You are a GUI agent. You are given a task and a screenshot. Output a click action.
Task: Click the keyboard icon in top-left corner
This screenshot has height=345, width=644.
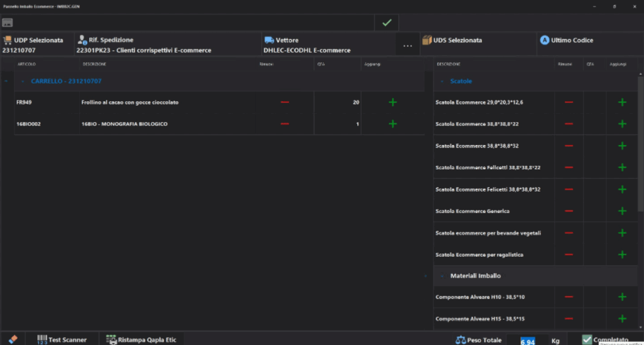point(8,23)
